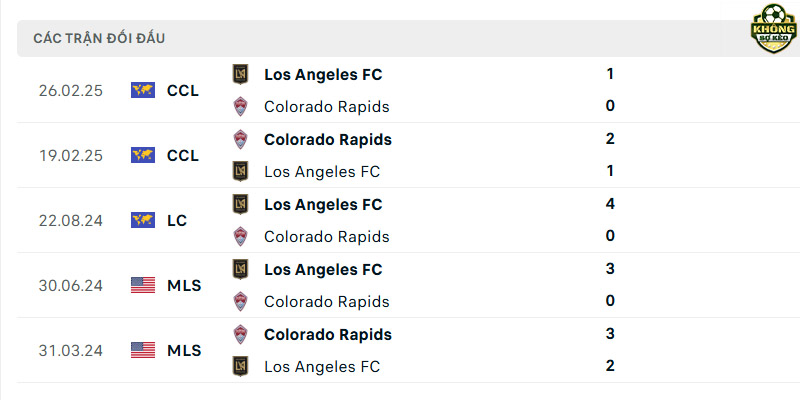Click the USA flag icon for 30.06.24

pos(143,285)
